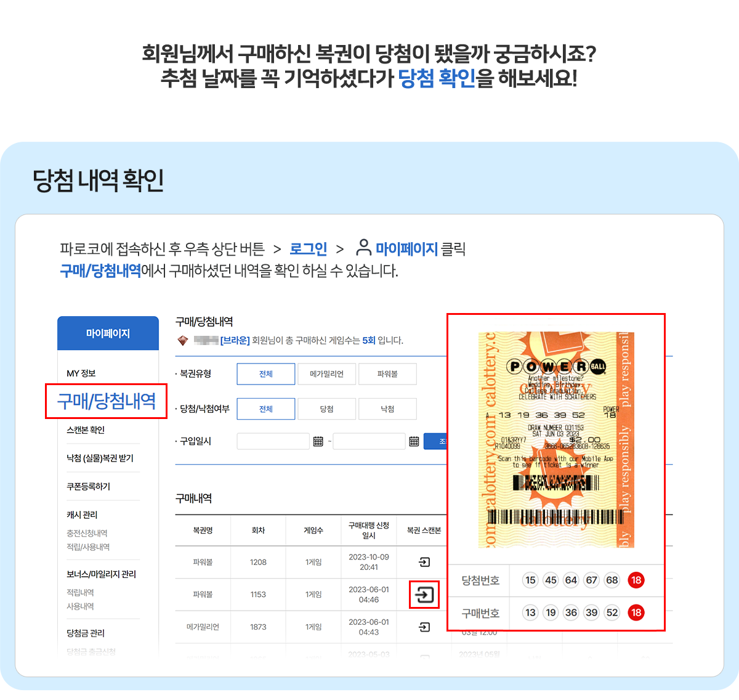Click the 복권명 column header
The width and height of the screenshot is (739, 700).
[203, 531]
